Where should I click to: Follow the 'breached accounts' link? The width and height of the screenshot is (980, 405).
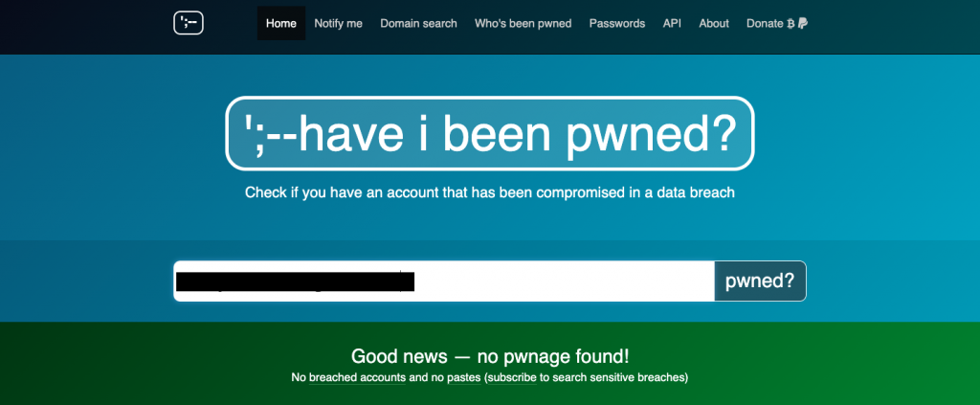(358, 378)
